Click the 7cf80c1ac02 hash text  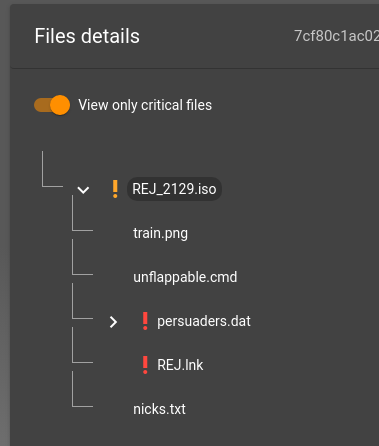(336, 36)
